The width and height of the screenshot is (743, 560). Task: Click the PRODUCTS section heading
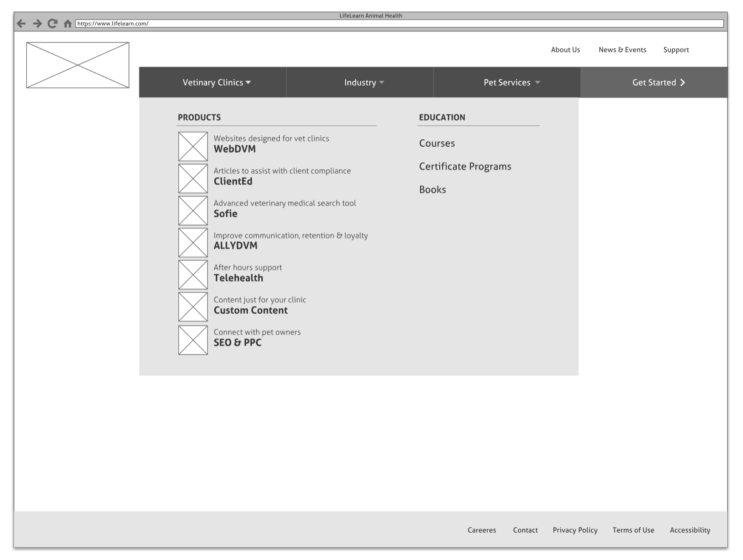199,118
